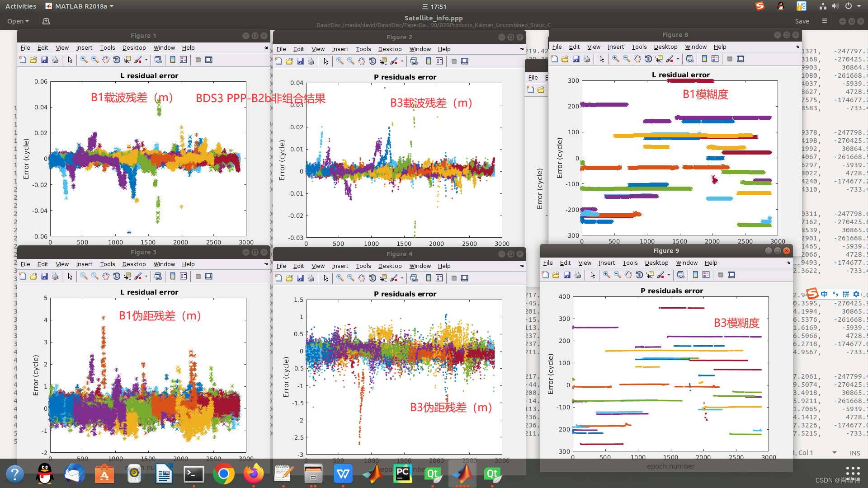
Task: Click Save button in text editor header
Action: [802, 21]
